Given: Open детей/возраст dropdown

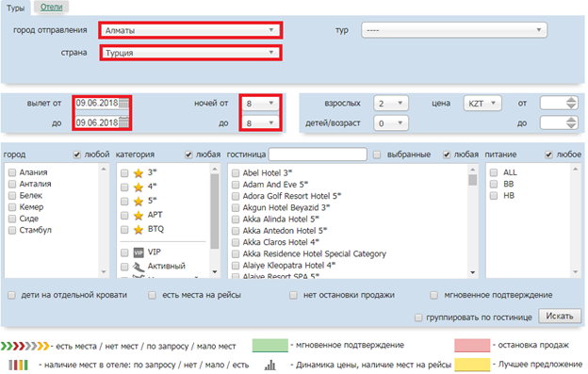Looking at the screenshot, I should point(391,122).
